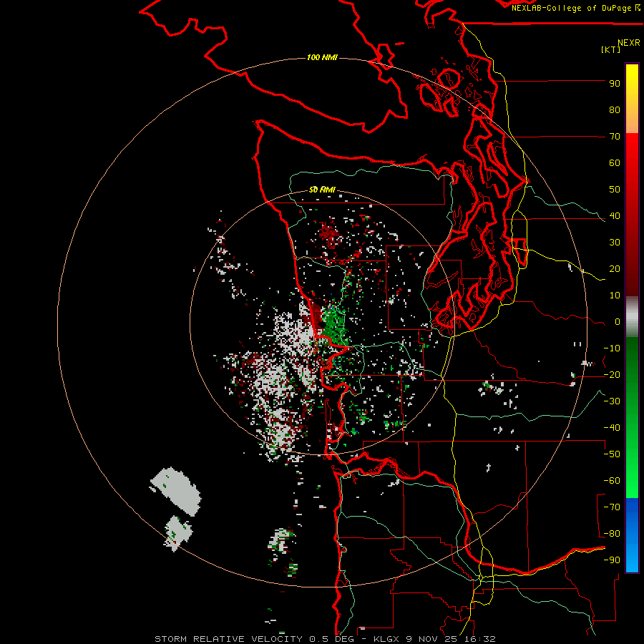Click the -80 scale label
644x644 pixels.
tap(612, 534)
